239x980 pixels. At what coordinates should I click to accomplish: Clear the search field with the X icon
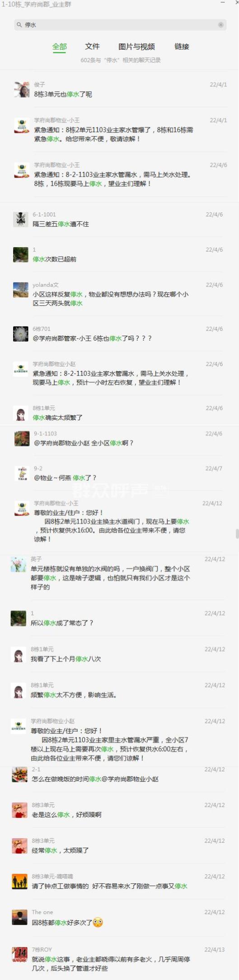click(221, 25)
